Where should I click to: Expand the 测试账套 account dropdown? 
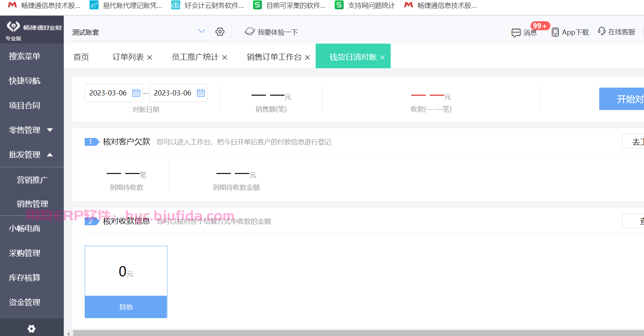tap(201, 31)
